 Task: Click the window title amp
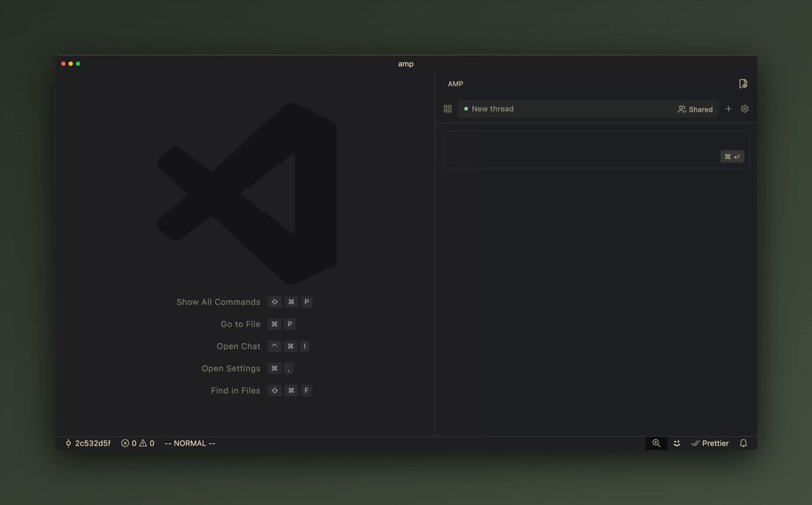[406, 64]
